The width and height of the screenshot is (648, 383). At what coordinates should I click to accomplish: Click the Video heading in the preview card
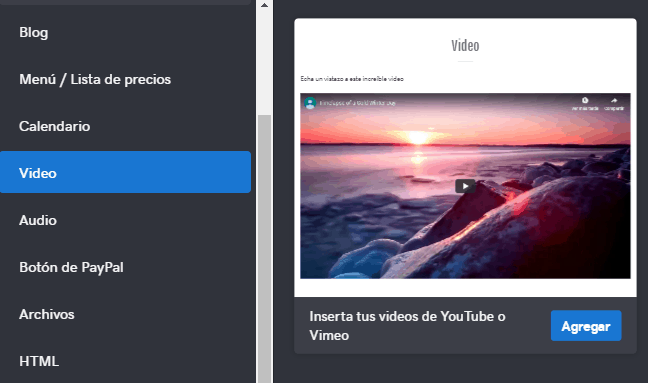point(465,46)
